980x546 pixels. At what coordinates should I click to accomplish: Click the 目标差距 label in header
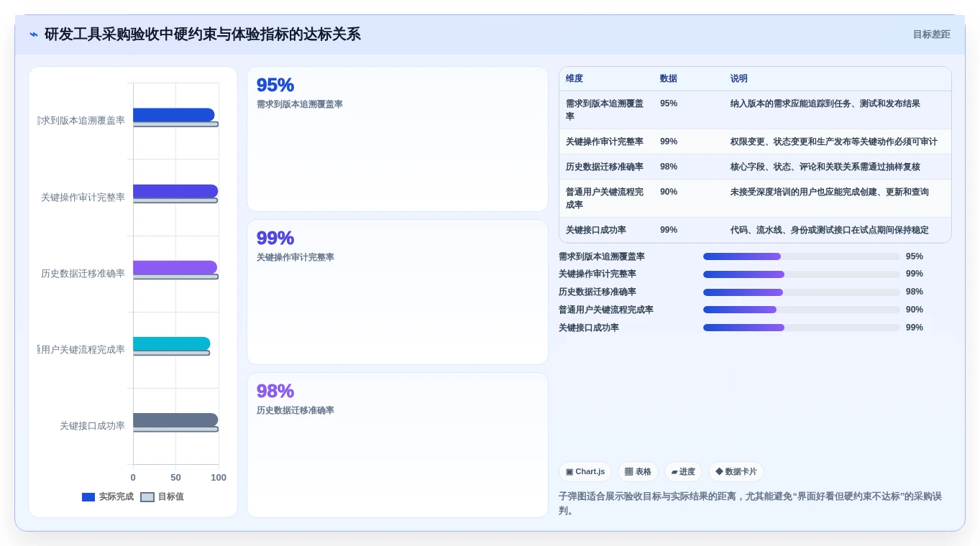coord(931,34)
